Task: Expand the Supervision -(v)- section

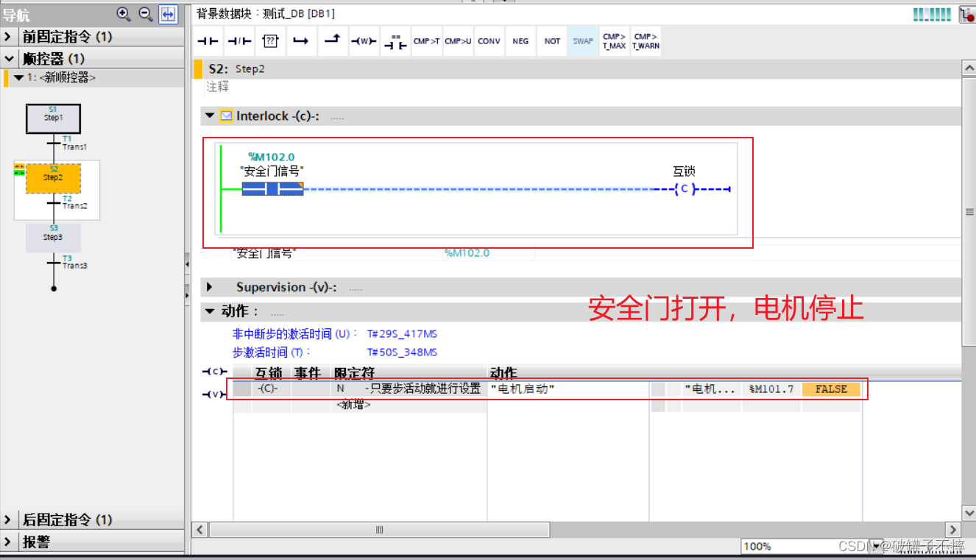Action: pos(210,287)
